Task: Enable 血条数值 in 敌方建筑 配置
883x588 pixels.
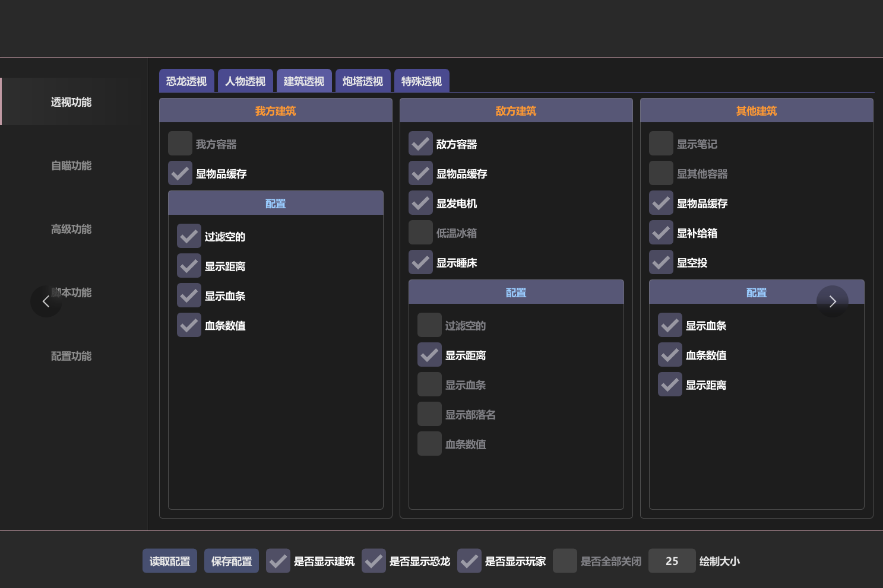Action: click(x=429, y=444)
